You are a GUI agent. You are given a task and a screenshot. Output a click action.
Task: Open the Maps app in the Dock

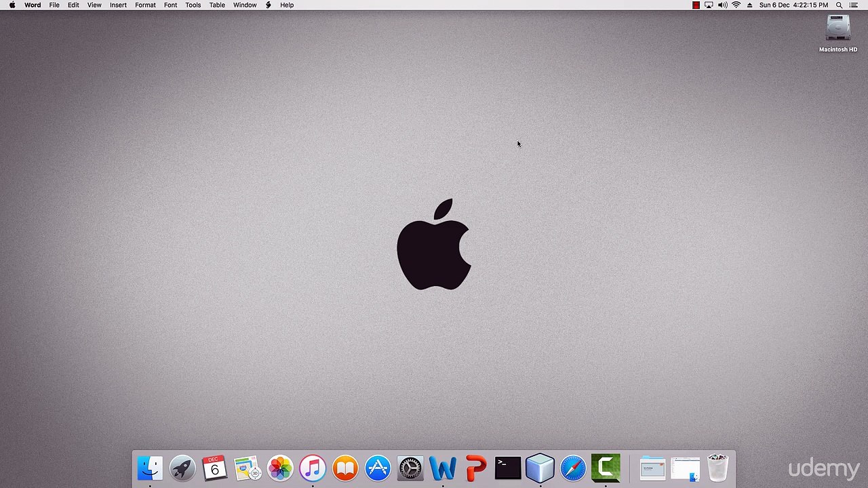[248, 468]
